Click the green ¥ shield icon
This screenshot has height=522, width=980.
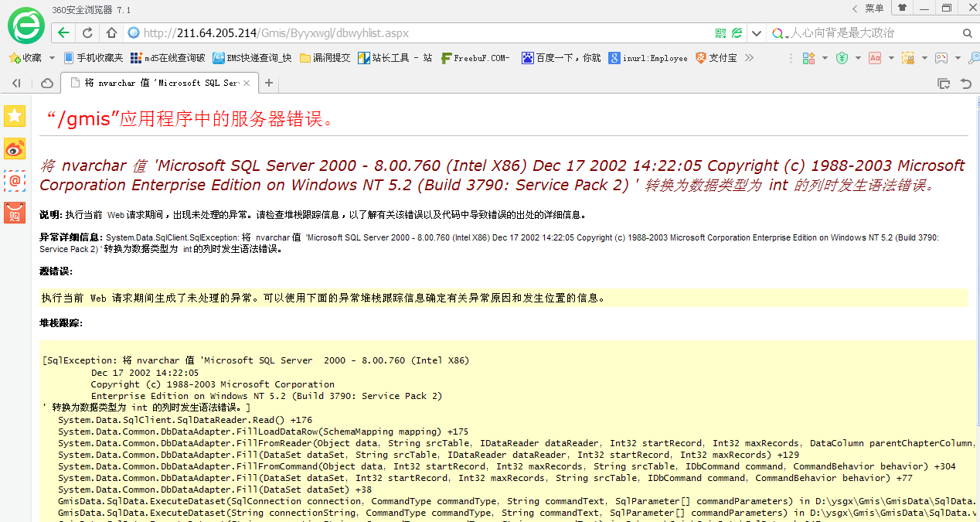[x=842, y=58]
